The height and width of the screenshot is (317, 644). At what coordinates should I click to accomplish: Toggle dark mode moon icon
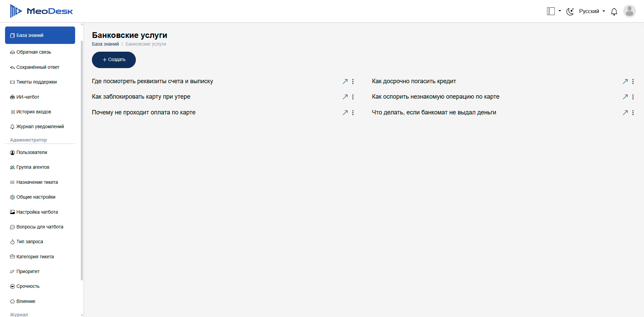pos(570,12)
